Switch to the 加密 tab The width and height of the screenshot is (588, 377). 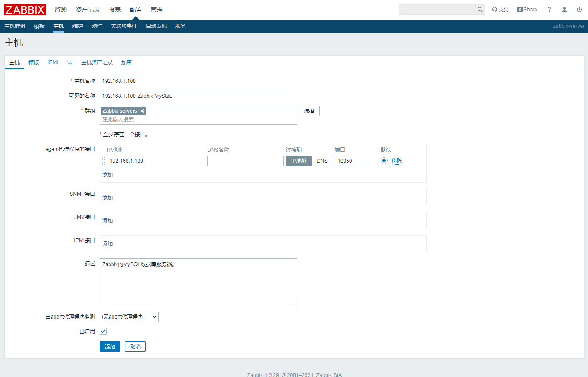click(x=127, y=62)
